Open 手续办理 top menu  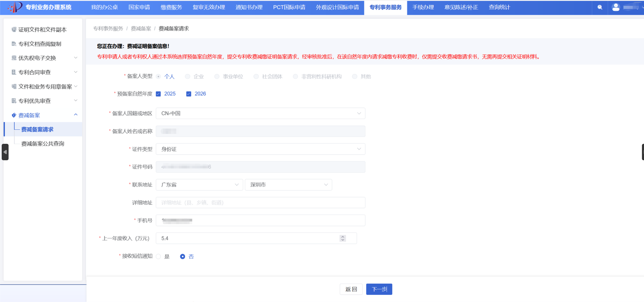pyautogui.click(x=423, y=7)
